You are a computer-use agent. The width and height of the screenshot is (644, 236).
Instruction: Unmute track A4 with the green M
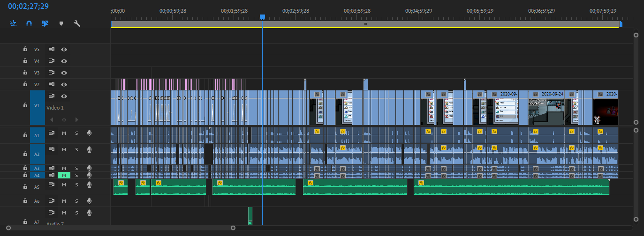(x=64, y=175)
